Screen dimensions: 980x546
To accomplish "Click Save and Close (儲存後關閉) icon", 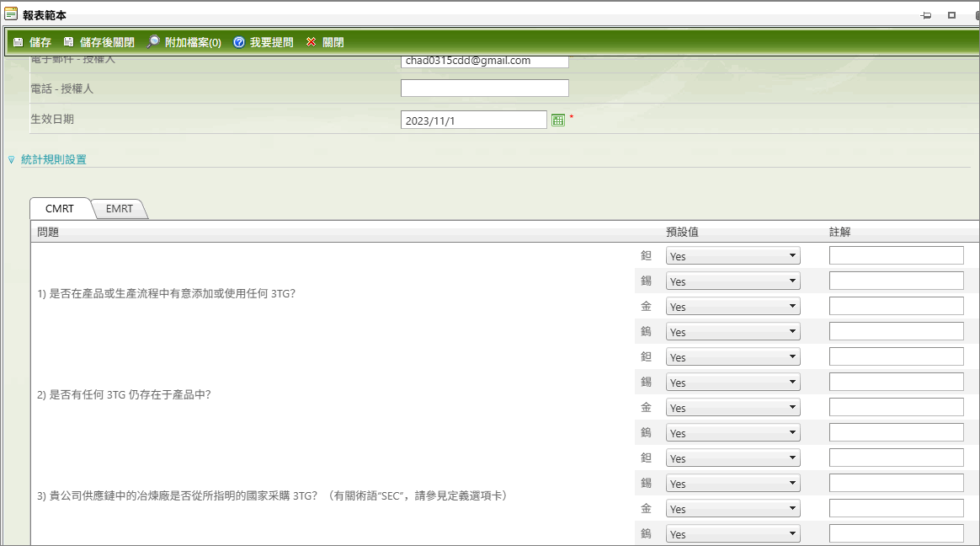I will (68, 42).
